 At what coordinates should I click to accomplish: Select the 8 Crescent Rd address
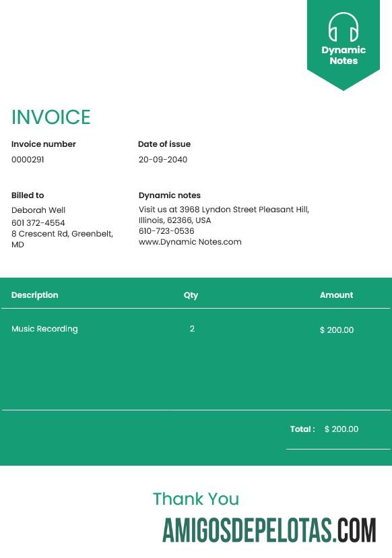click(x=62, y=239)
